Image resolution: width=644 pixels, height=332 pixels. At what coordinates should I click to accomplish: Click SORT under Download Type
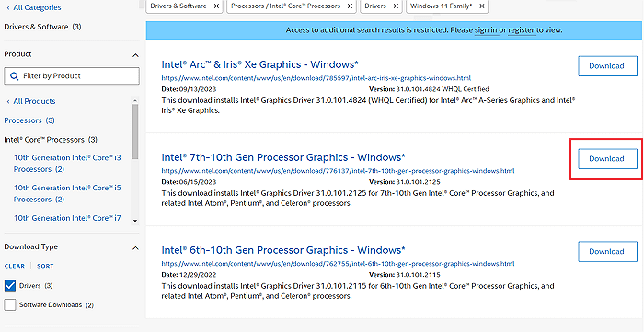point(45,266)
